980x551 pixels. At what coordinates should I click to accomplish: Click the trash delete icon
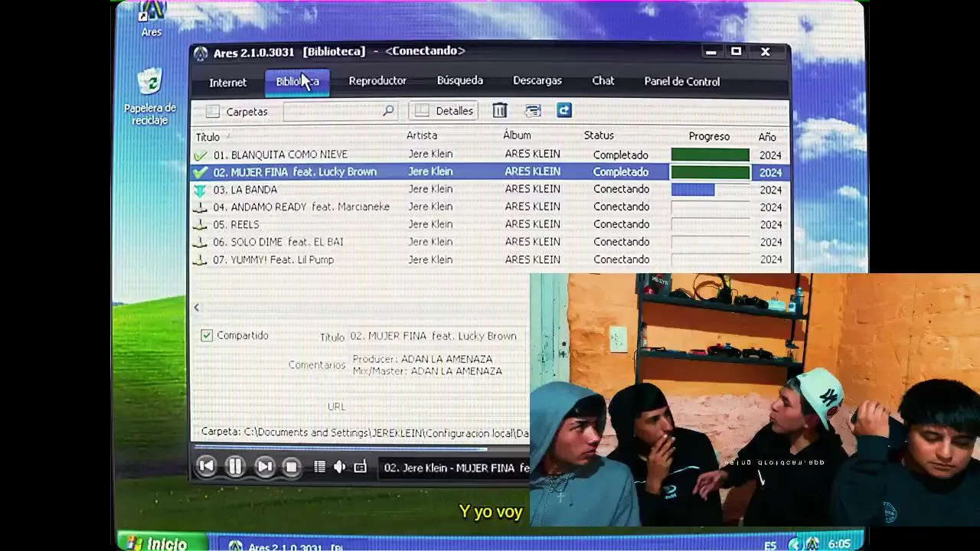pos(500,111)
